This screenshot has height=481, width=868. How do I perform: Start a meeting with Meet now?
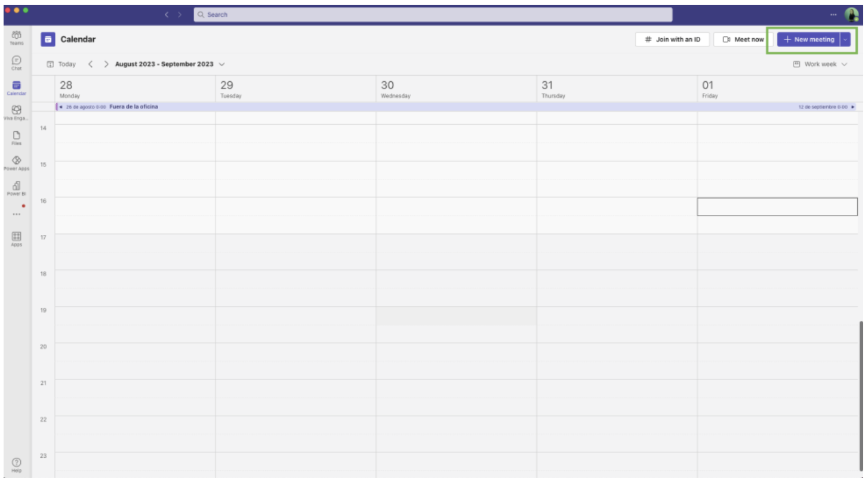[x=743, y=39]
